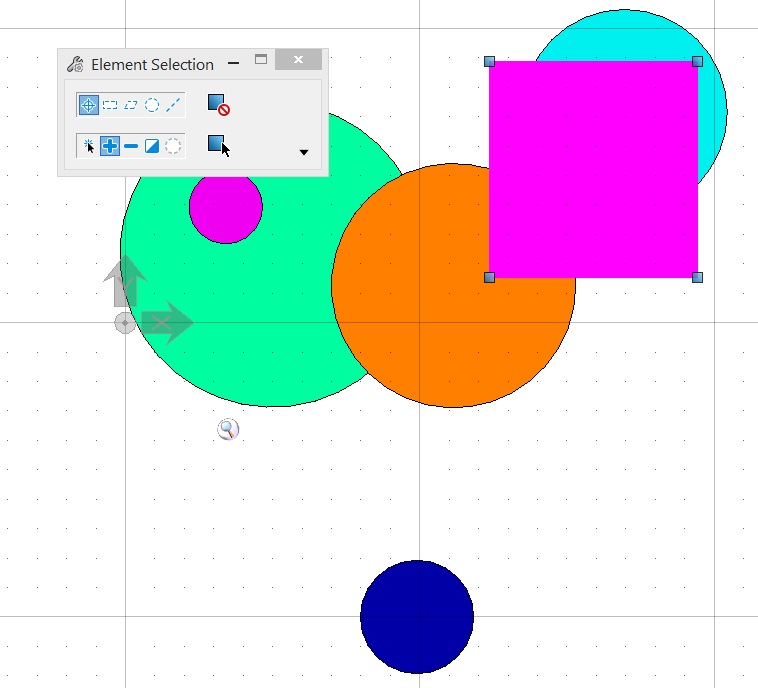Expand extended settings with the black arrow
758x688 pixels.
point(304,152)
